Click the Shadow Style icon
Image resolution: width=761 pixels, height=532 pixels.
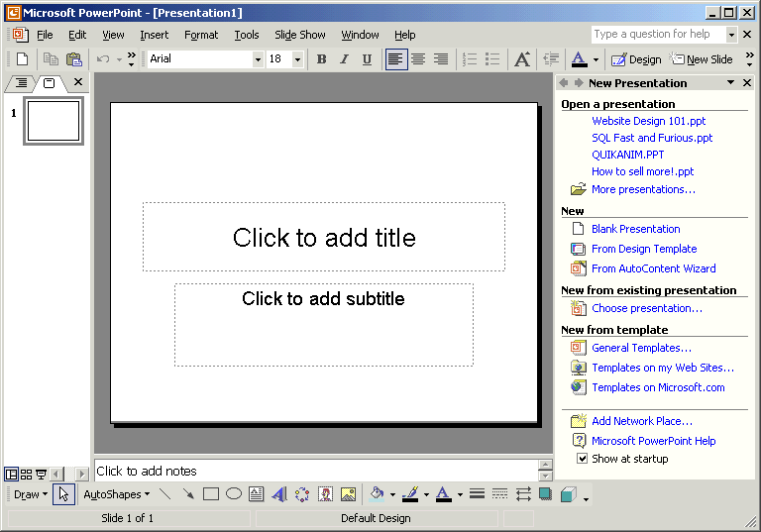click(x=546, y=494)
